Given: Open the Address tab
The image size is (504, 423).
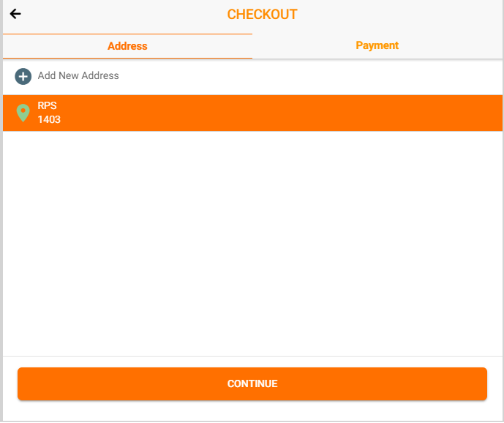Looking at the screenshot, I should [x=127, y=46].
